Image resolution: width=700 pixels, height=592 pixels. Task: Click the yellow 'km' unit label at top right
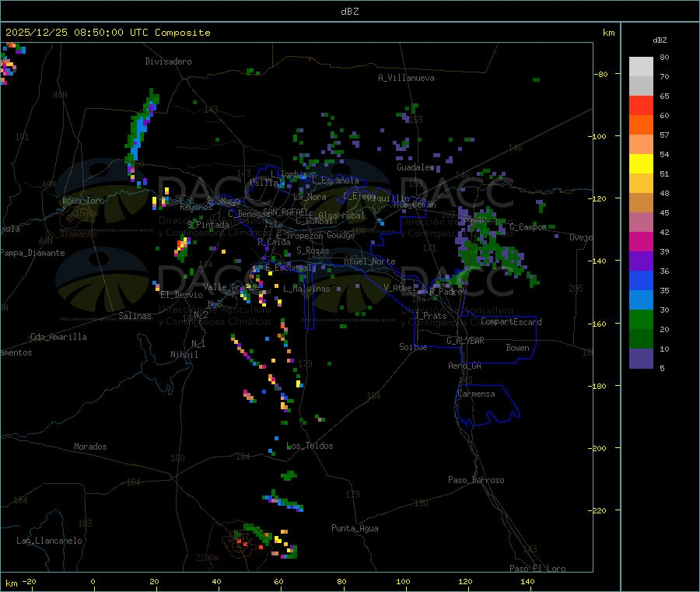(608, 33)
